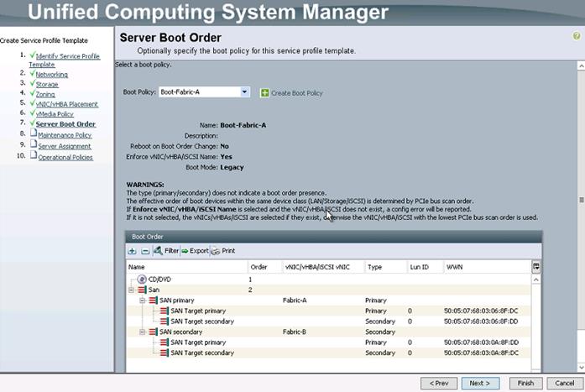Viewport: 585px width, 392px height.
Task: Select the CD/DVD disc icon
Action: [142, 279]
